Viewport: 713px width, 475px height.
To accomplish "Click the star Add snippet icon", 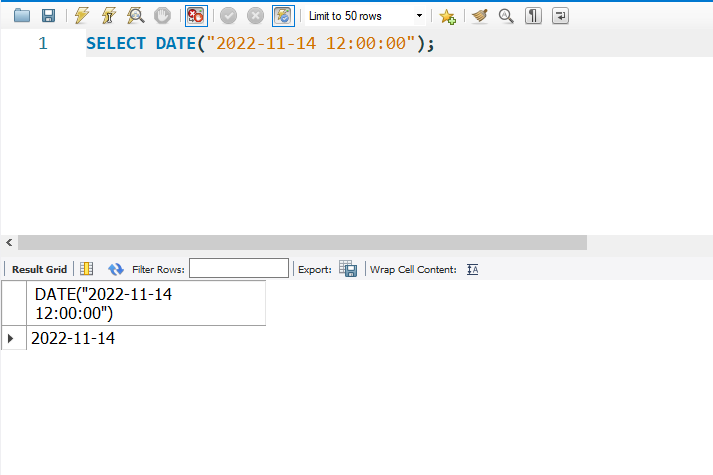I will pyautogui.click(x=447, y=16).
